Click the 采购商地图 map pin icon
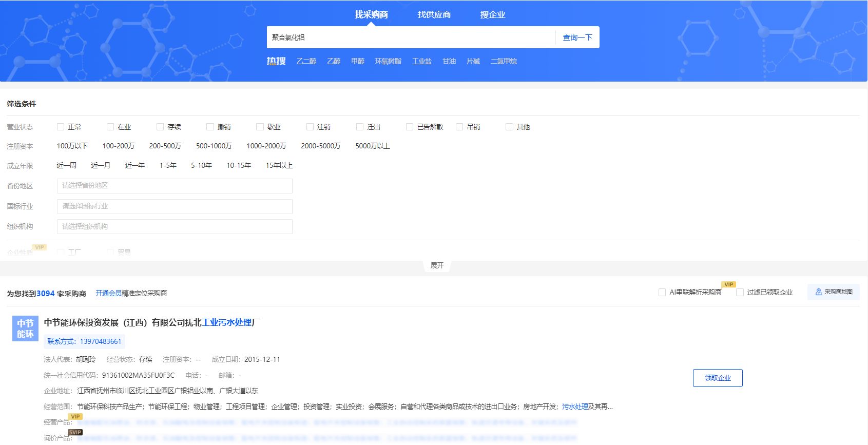 tap(818, 292)
